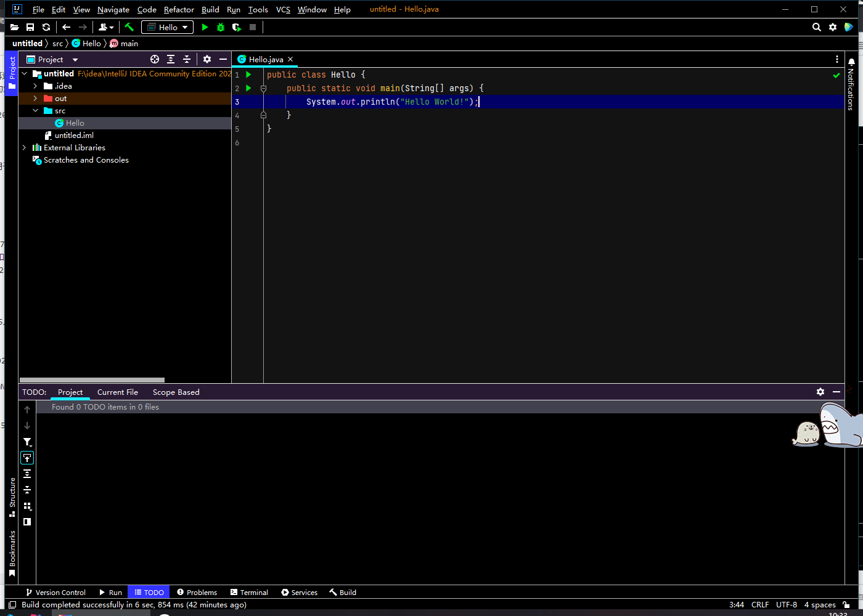The width and height of the screenshot is (863, 616).
Task: Open the File menu
Action: [x=38, y=9]
